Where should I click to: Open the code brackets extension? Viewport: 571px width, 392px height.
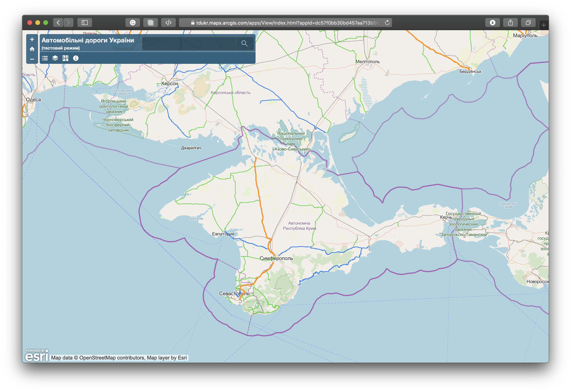pyautogui.click(x=168, y=23)
